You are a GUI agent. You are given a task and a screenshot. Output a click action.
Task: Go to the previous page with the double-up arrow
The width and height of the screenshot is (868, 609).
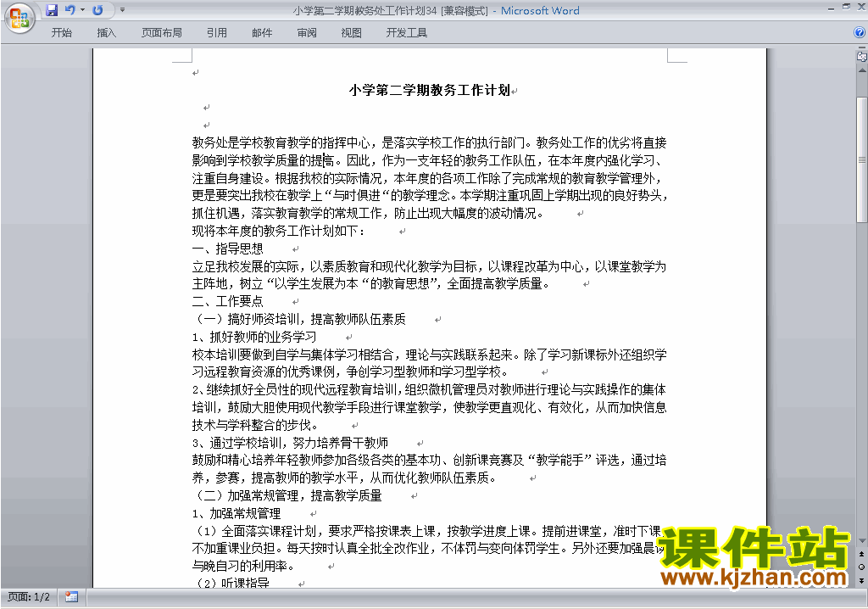pos(861,554)
